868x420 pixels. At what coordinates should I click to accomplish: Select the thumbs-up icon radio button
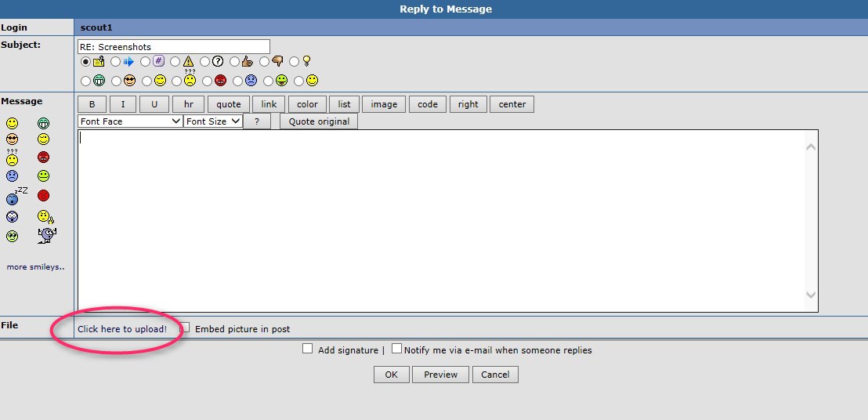(x=235, y=61)
